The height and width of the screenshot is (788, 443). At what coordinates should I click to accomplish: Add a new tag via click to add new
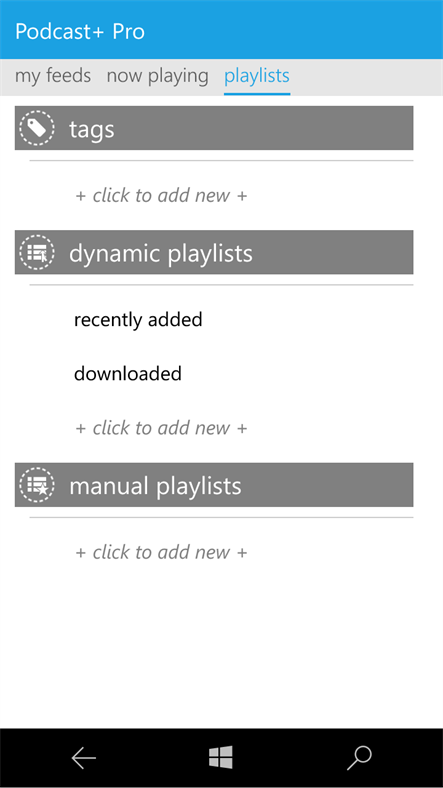pos(161,195)
